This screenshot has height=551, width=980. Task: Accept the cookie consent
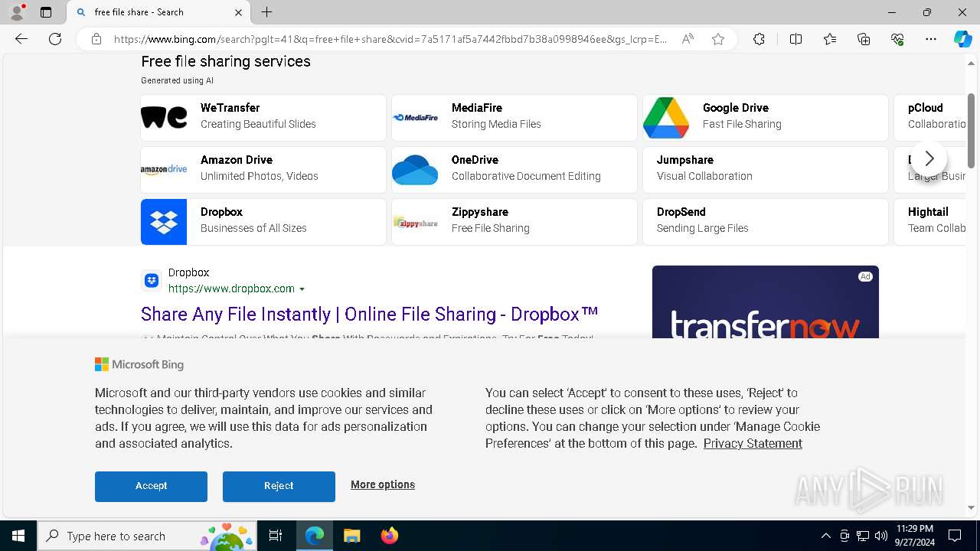pos(151,486)
